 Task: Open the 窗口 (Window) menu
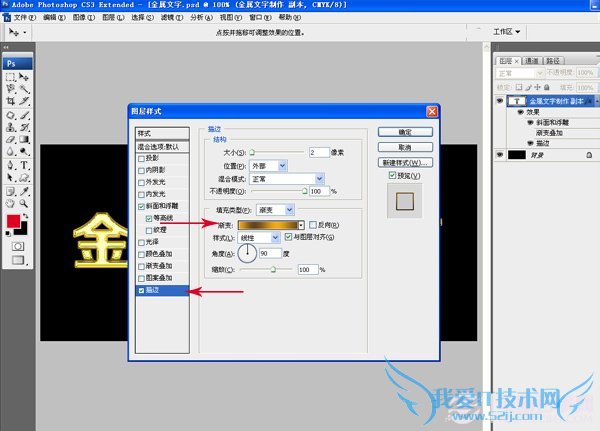pyautogui.click(x=260, y=18)
